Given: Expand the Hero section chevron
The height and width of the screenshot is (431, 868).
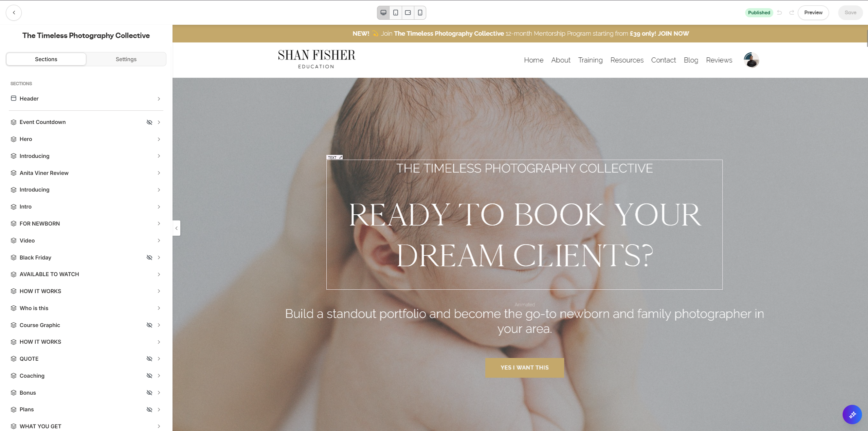Looking at the screenshot, I should [x=159, y=139].
